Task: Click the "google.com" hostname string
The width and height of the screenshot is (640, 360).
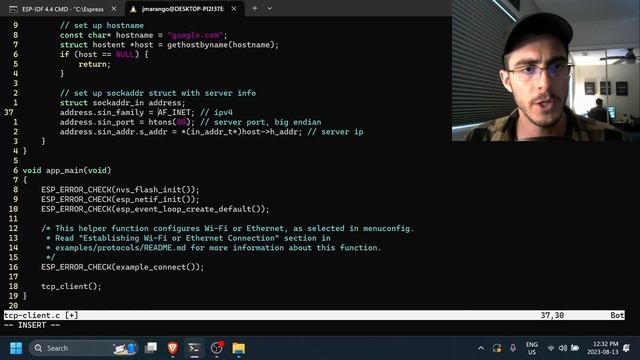Action: tap(195, 35)
